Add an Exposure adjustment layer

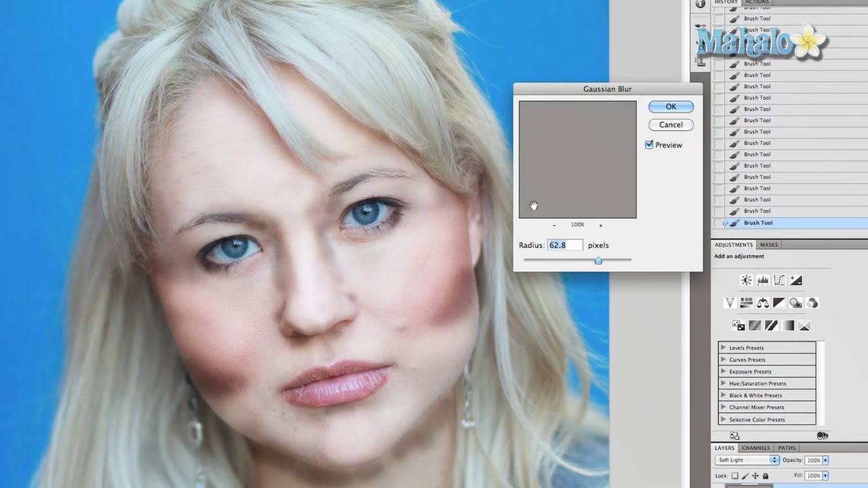pos(796,280)
